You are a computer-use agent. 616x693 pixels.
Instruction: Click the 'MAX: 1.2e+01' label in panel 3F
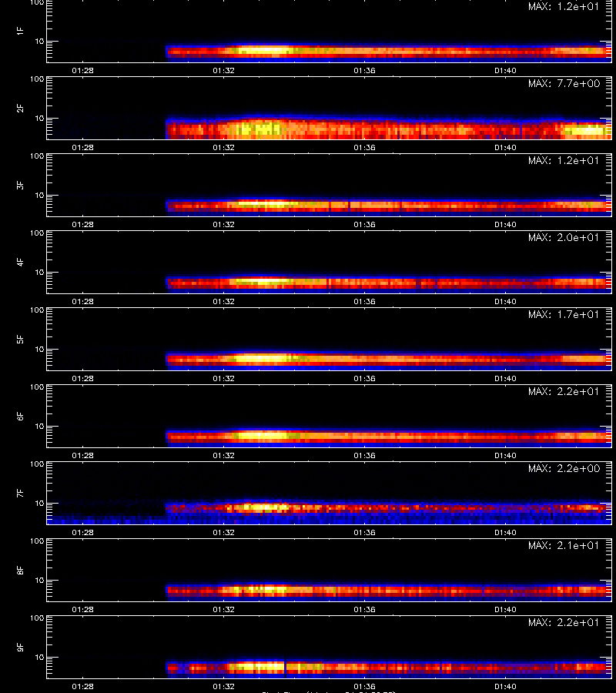click(x=564, y=160)
